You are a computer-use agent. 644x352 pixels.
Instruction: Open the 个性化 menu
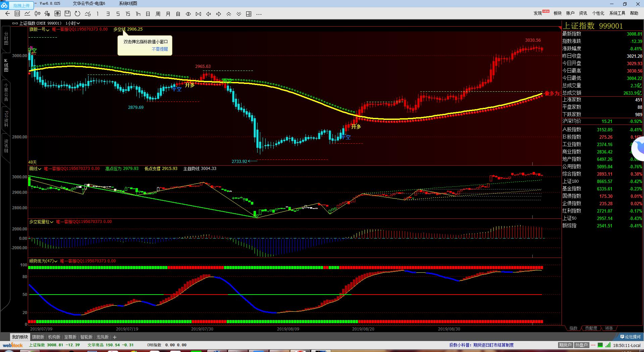coord(598,13)
